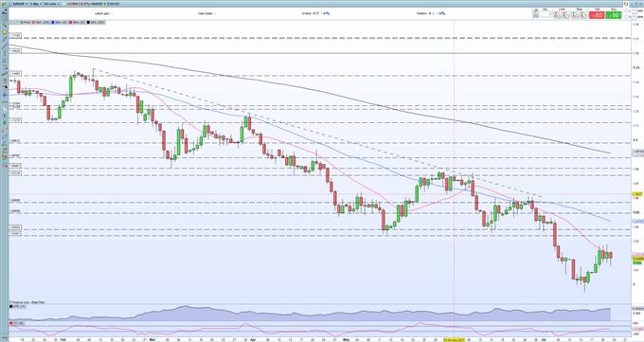
Task: Click the small box icon next to Orders count
Action: point(317,13)
